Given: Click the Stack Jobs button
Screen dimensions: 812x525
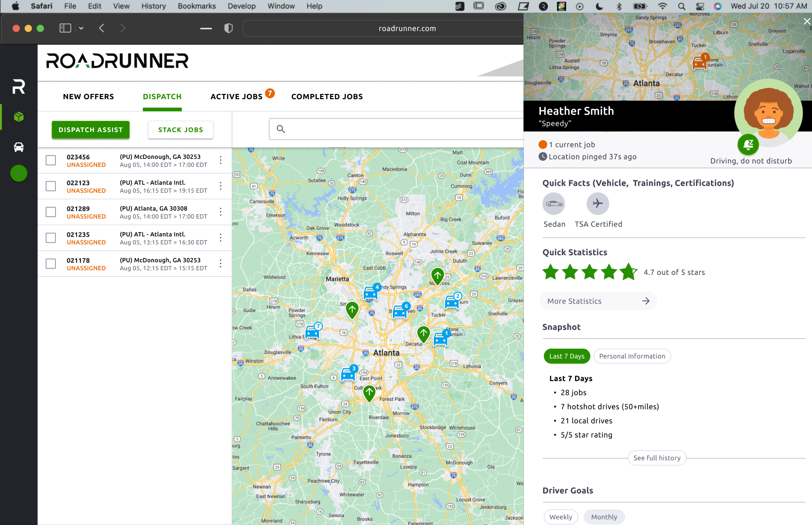Looking at the screenshot, I should click(x=180, y=130).
